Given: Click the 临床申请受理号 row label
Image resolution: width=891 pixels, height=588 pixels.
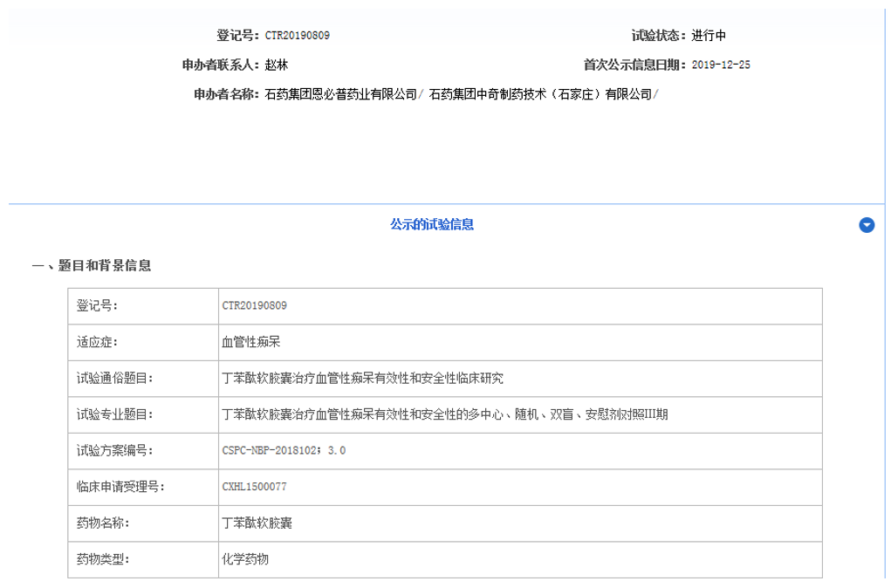Looking at the screenshot, I should 120,487.
